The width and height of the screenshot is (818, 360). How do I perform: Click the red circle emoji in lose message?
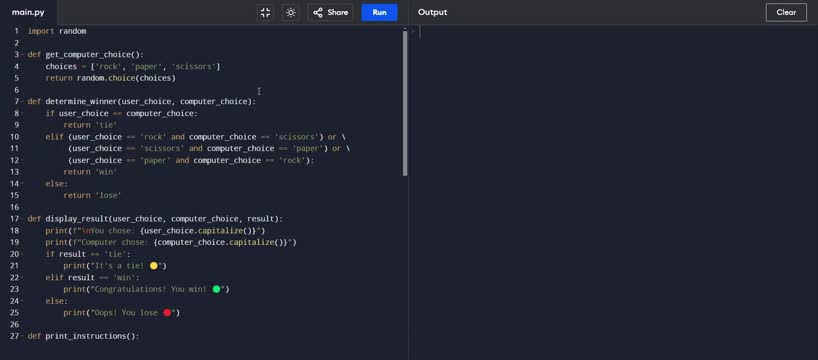(x=167, y=313)
